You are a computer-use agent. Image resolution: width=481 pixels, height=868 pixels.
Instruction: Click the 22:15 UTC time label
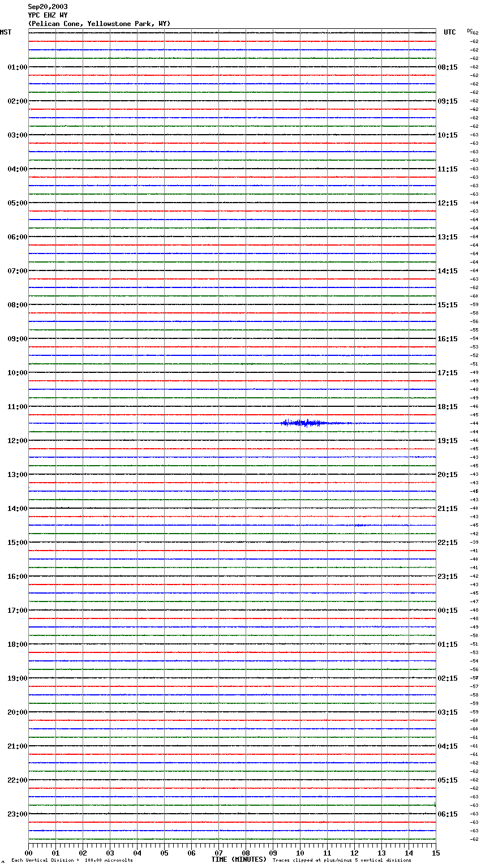[448, 543]
